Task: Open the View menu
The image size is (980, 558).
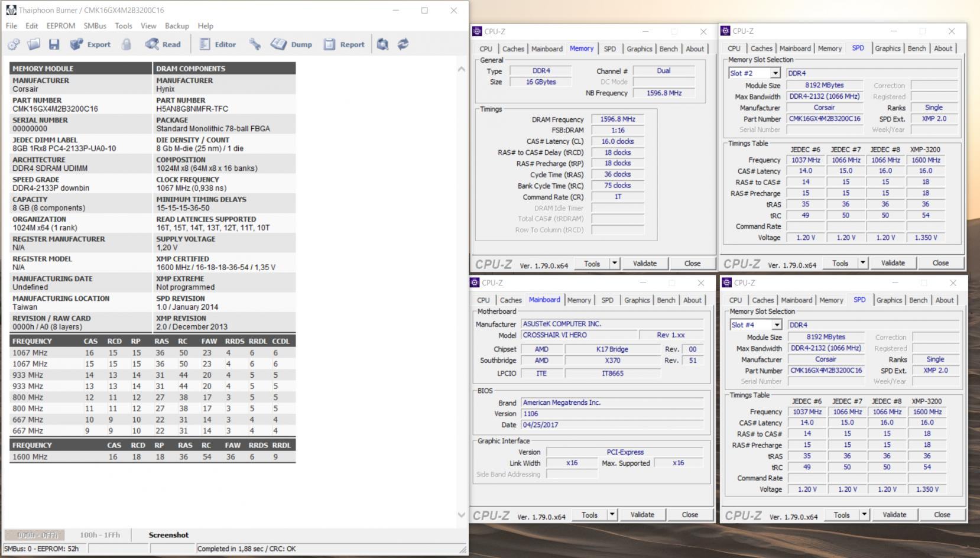Action: click(x=148, y=26)
